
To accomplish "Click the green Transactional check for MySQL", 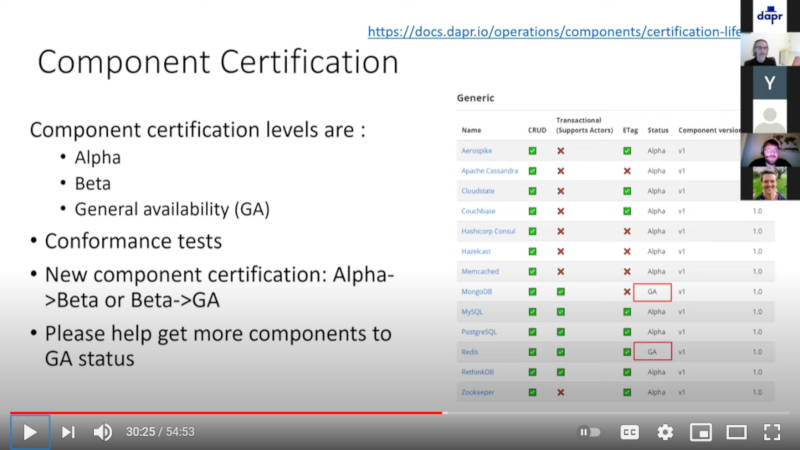I will [x=561, y=312].
